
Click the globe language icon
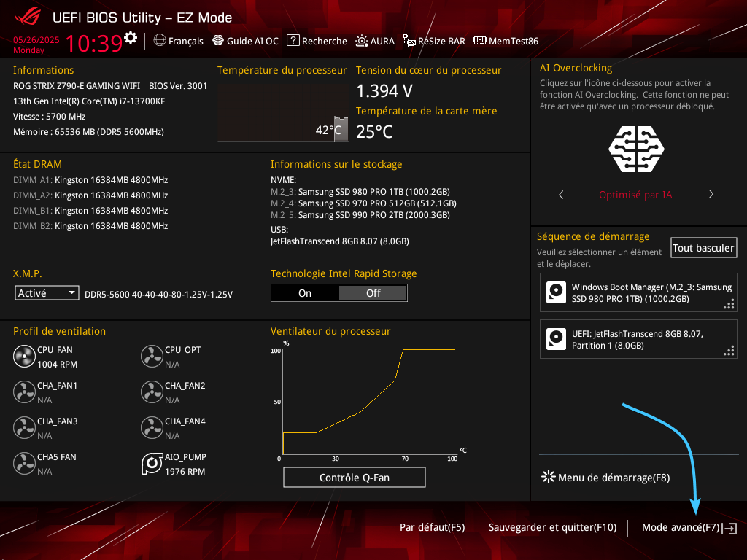160,41
